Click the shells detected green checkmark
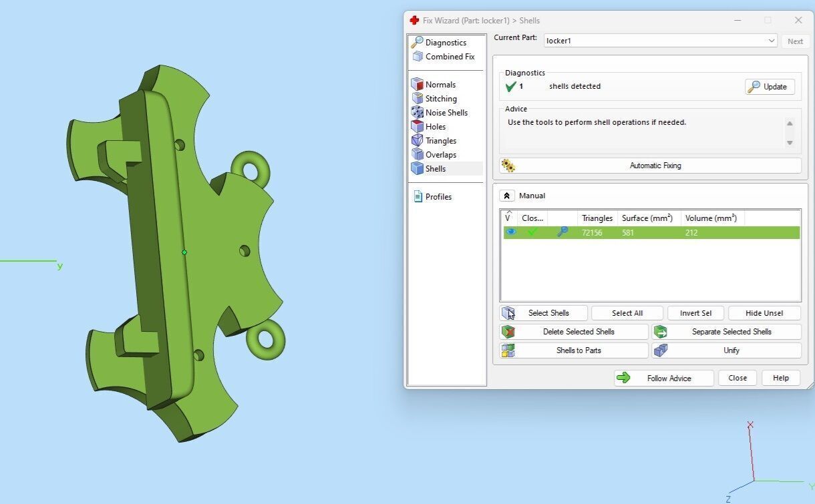This screenshot has width=815, height=504. coord(511,86)
